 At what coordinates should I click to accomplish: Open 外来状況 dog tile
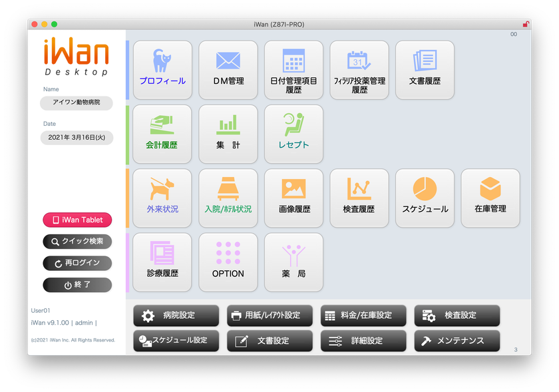(x=162, y=198)
